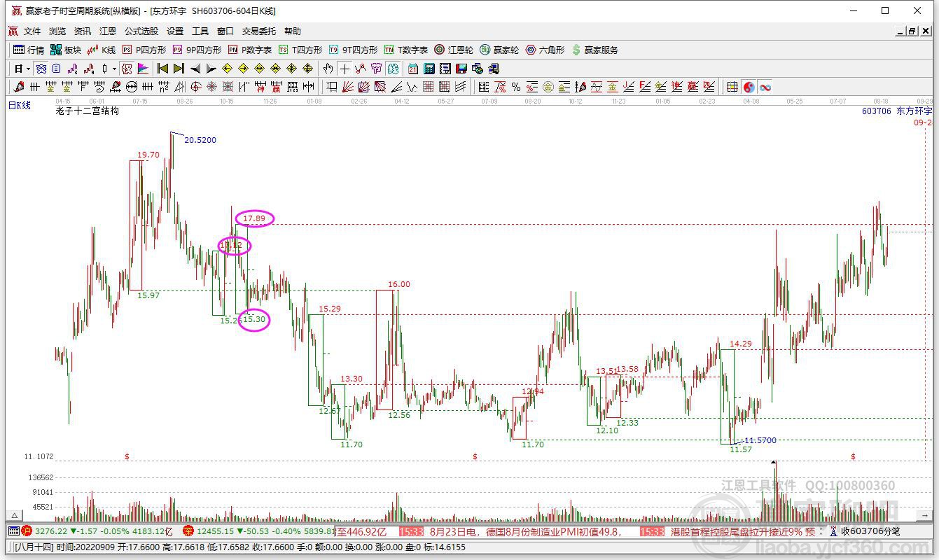Select the percent sign tool

516,87
